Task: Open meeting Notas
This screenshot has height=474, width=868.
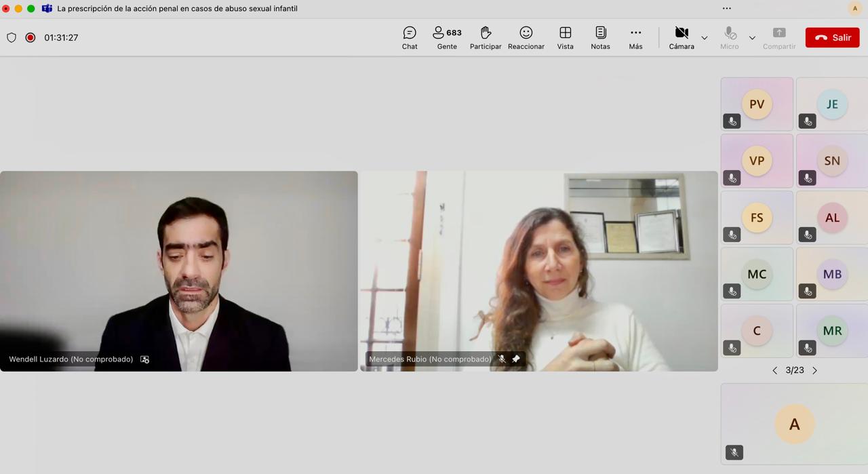Action: pos(600,38)
